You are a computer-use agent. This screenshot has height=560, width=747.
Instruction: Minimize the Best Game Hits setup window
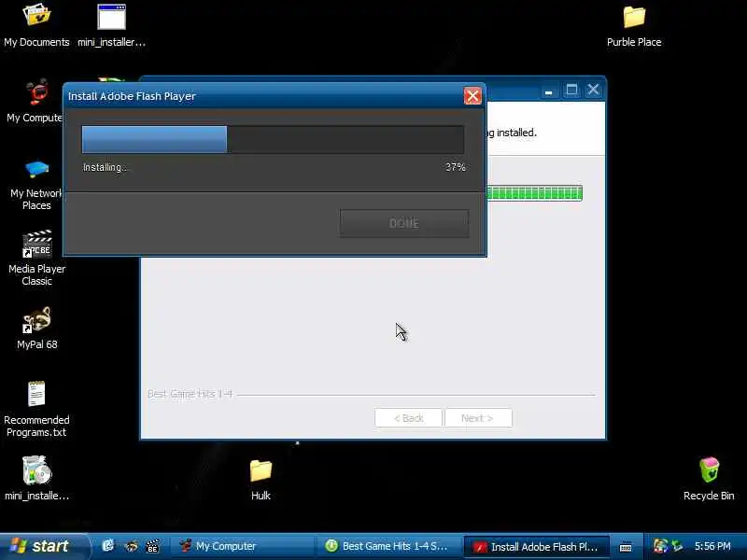[548, 91]
